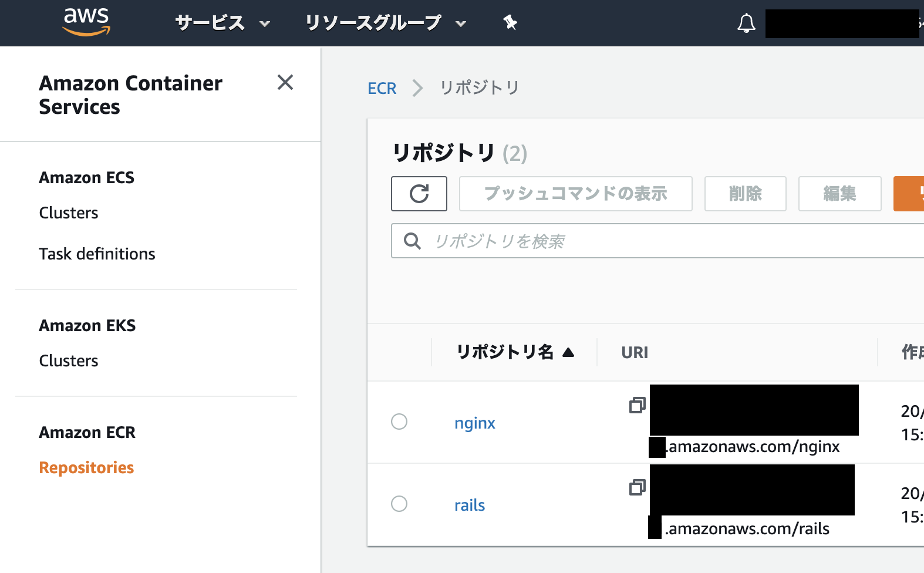Open the nginx repository link
924x573 pixels.
point(475,423)
